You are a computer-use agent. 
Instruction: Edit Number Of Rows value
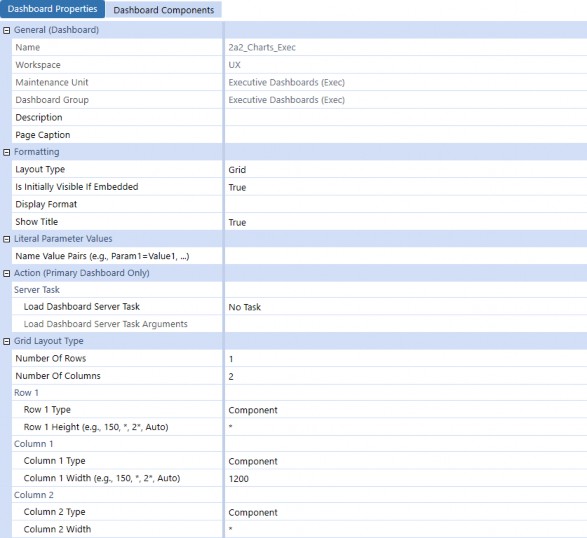coord(406,359)
